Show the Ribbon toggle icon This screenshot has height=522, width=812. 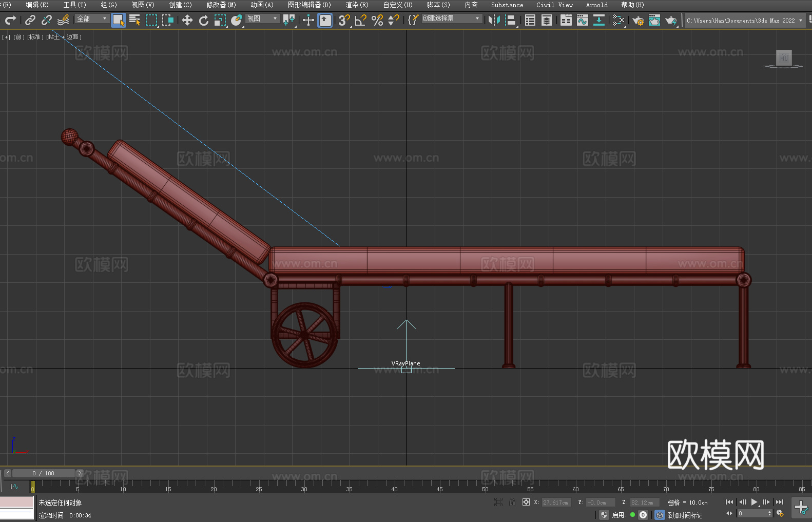coord(566,20)
